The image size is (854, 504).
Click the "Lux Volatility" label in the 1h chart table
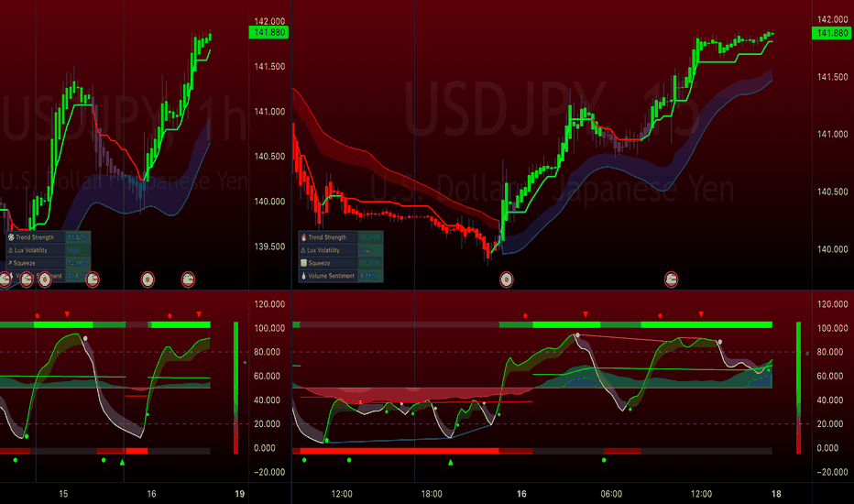pos(31,251)
